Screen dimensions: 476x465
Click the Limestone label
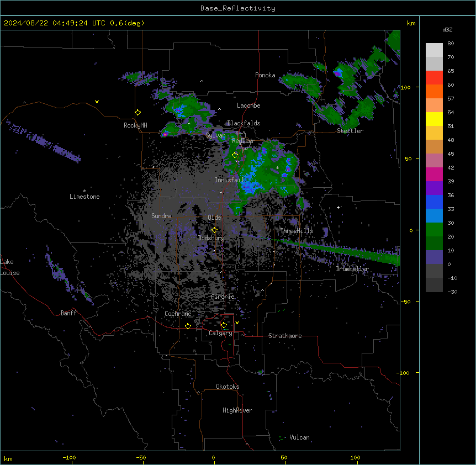[x=84, y=197]
